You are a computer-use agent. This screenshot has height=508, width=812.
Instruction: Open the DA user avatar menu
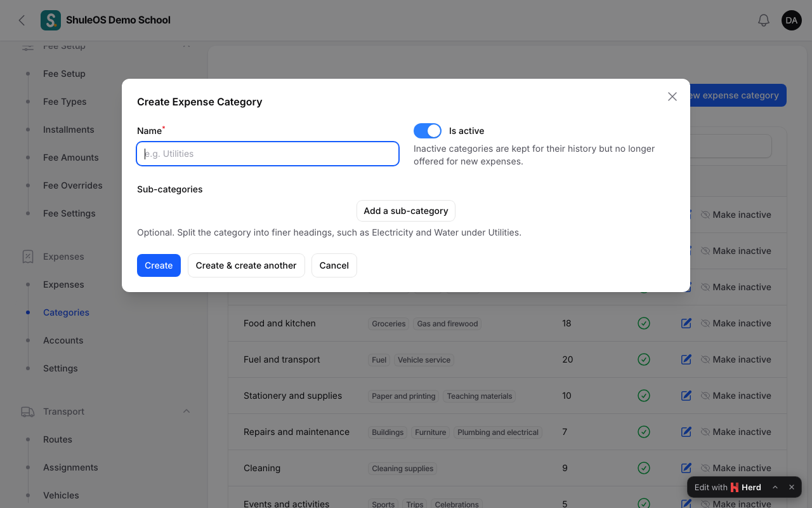792,20
